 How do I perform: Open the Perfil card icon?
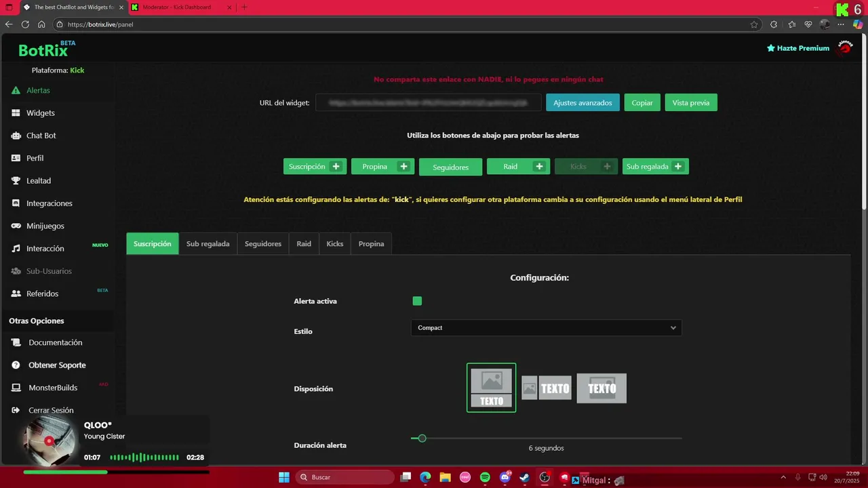[x=16, y=158]
